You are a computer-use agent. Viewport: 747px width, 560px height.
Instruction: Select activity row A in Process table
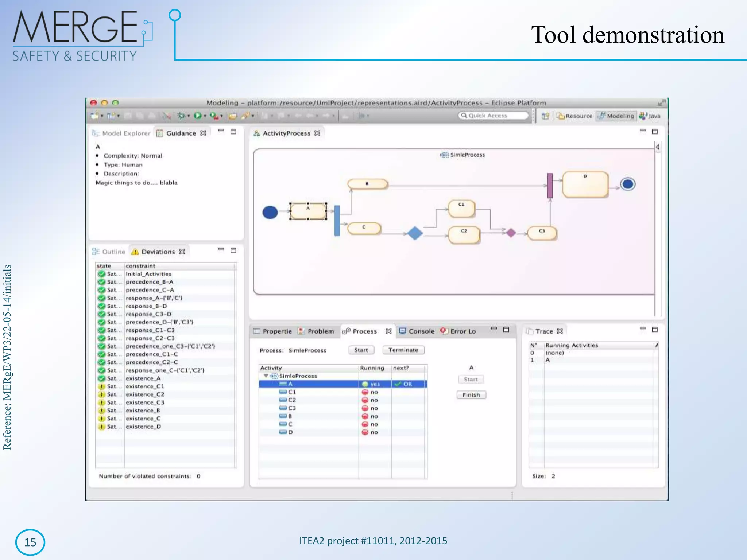[343, 384]
